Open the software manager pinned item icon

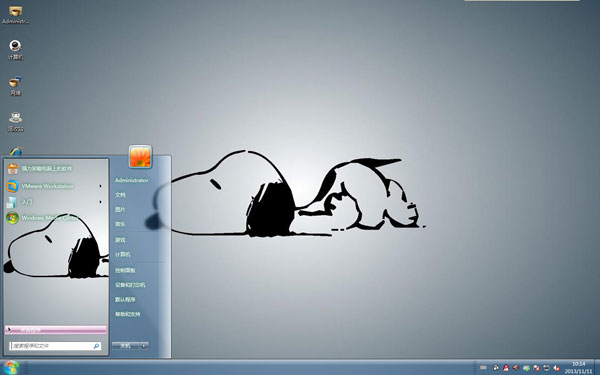[13, 169]
